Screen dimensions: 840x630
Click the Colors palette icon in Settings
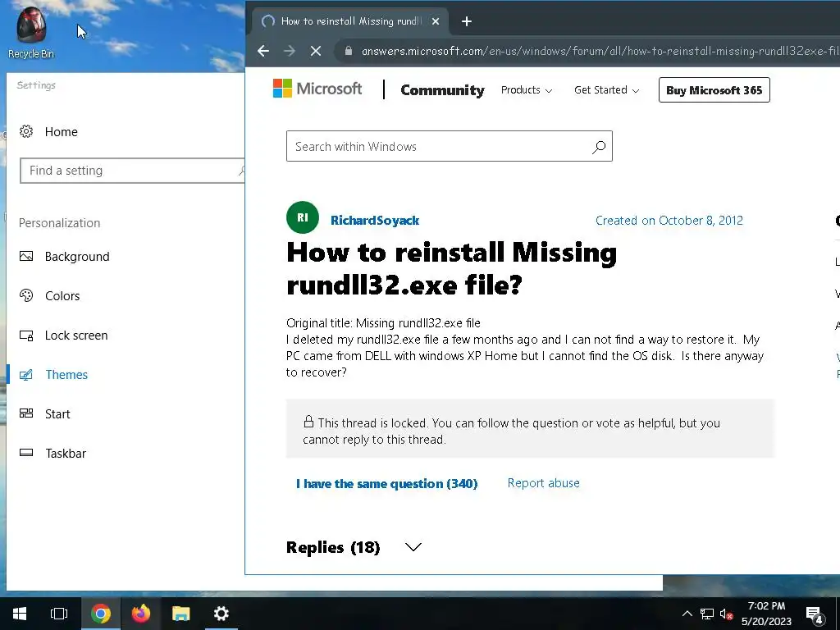[26, 295]
